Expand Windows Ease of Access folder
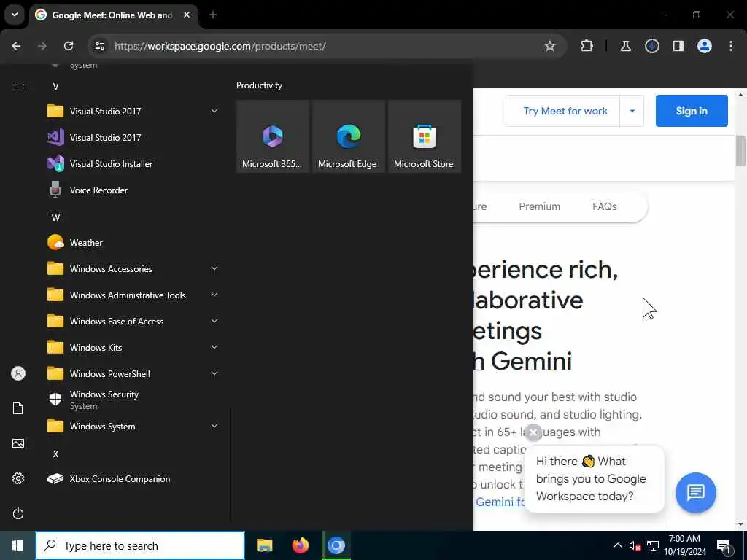Screen dimensions: 747x560 pos(133,322)
